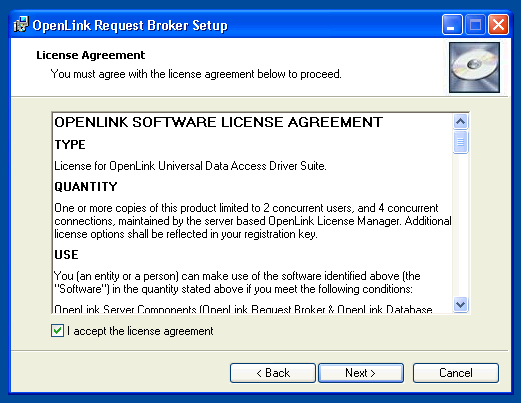Minimize the OpenLink Setup window
521x403 pixels.
pos(452,24)
